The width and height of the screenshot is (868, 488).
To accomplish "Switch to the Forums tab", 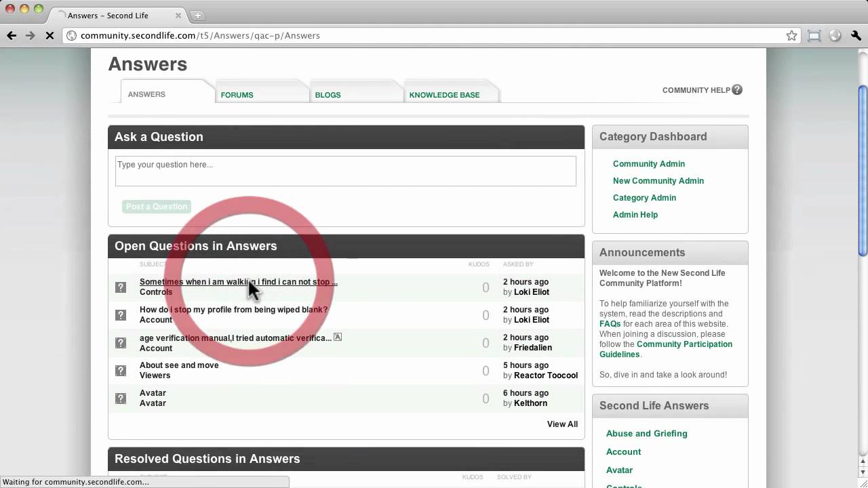I will pyautogui.click(x=237, y=95).
